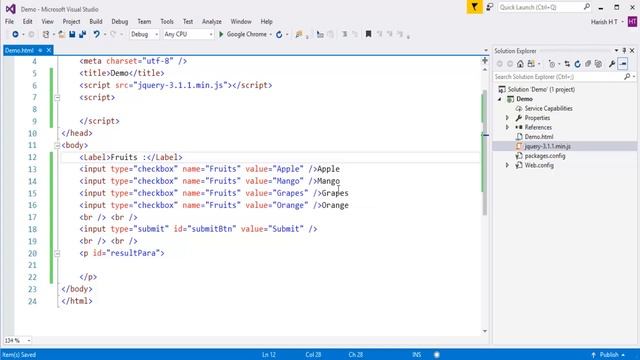
Task: Click the Sync with Active Document icon
Action: [567, 64]
